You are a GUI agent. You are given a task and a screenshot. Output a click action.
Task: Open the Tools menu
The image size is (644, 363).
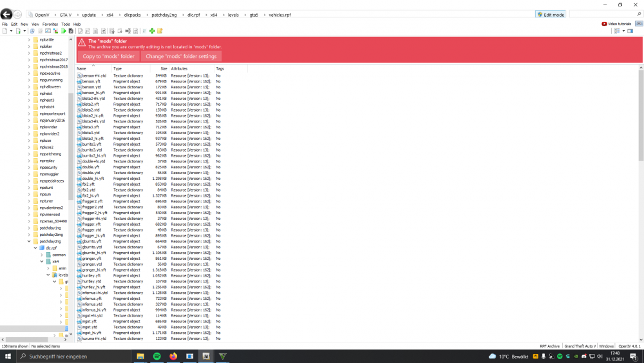point(66,25)
